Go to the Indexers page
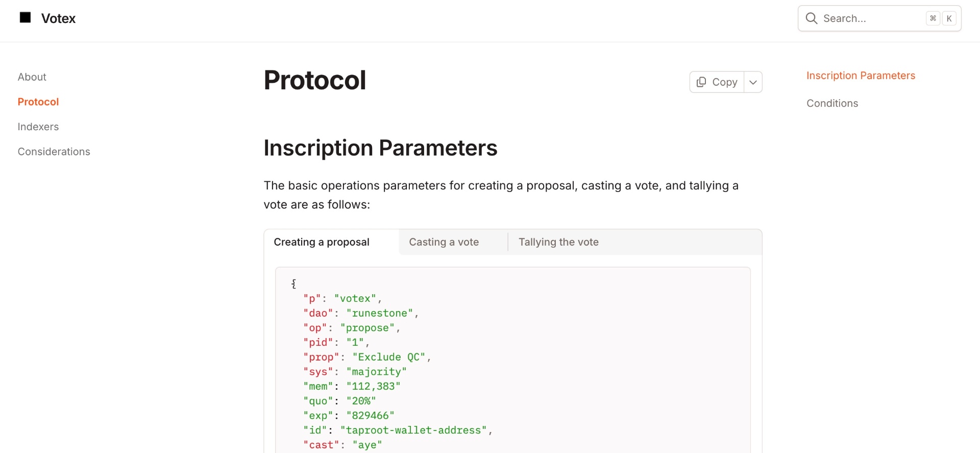 tap(38, 127)
